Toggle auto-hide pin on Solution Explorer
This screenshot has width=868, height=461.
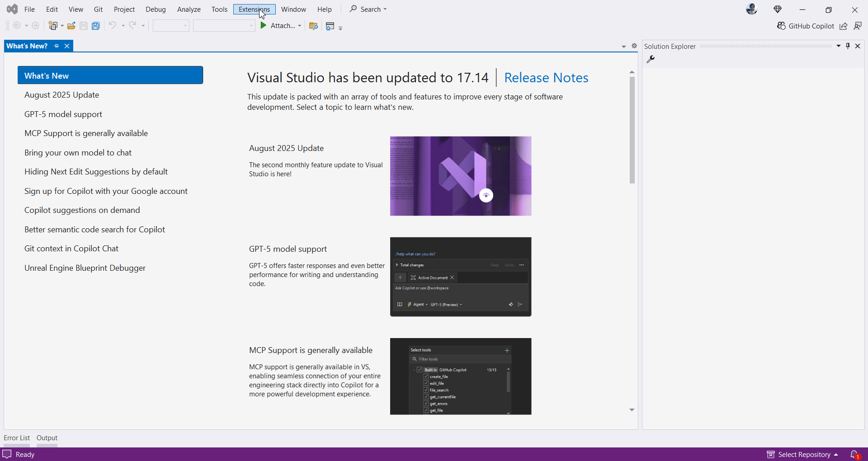point(848,46)
